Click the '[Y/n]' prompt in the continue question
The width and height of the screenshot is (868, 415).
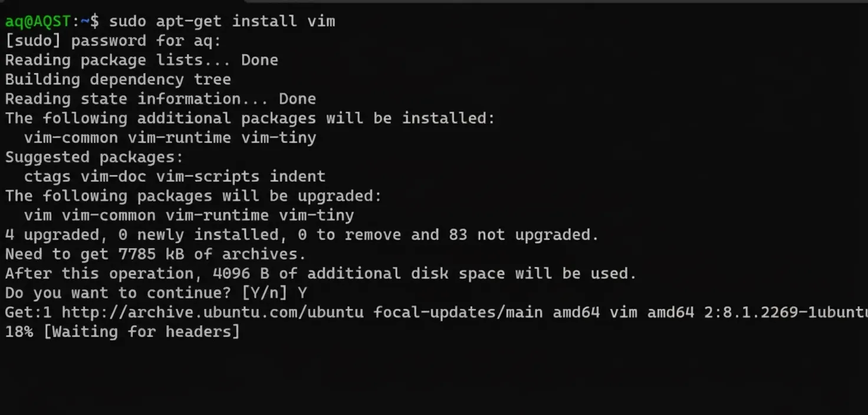[x=264, y=293]
